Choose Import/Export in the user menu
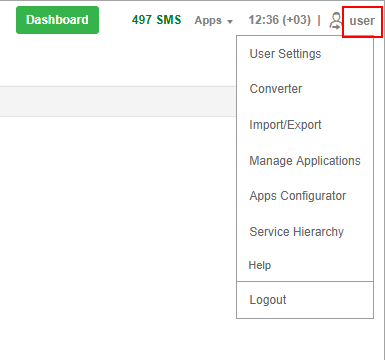 pyautogui.click(x=285, y=125)
